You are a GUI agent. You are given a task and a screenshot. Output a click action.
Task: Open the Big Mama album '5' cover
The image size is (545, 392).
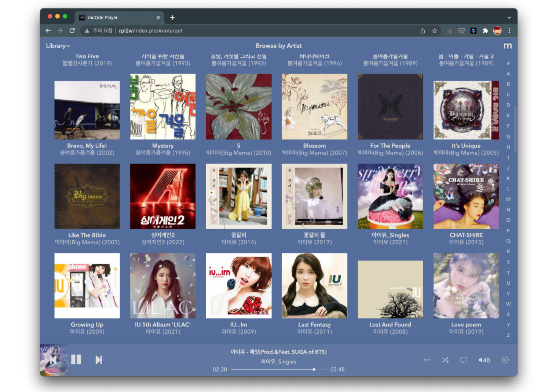[239, 107]
